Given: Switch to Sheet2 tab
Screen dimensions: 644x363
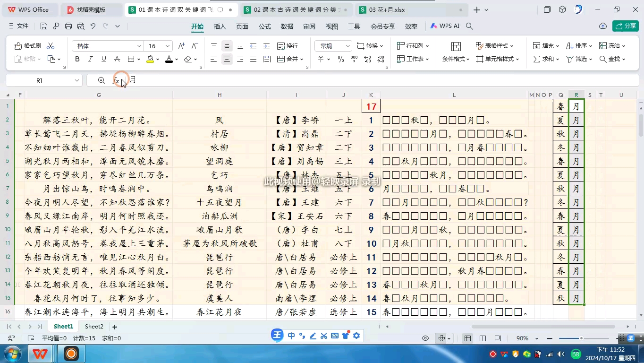Looking at the screenshot, I should pyautogui.click(x=94, y=327).
